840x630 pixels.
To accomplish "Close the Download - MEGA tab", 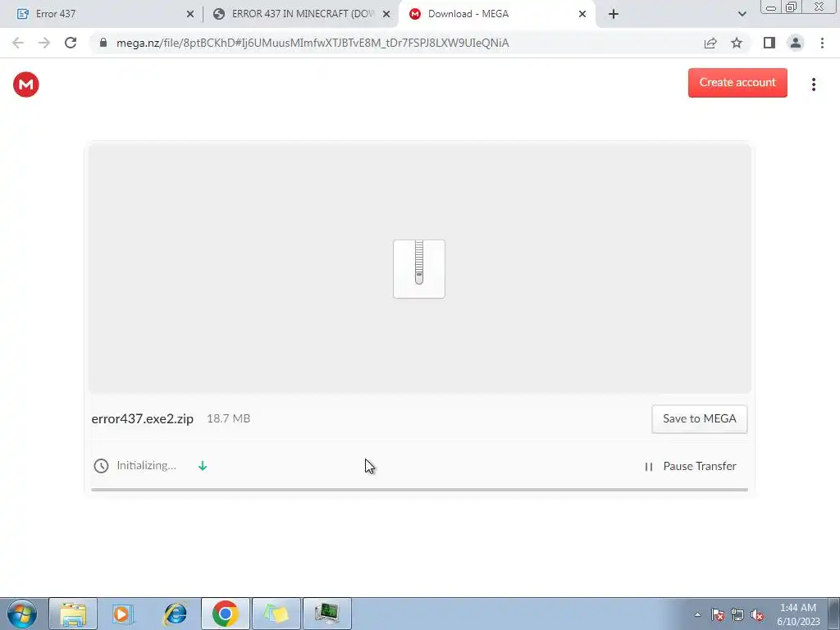I will pyautogui.click(x=582, y=15).
